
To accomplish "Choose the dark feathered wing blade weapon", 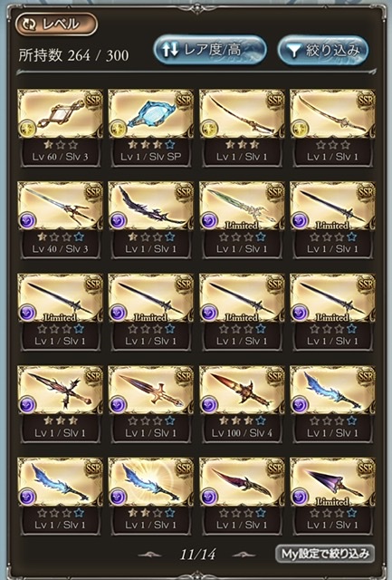I will [151, 219].
